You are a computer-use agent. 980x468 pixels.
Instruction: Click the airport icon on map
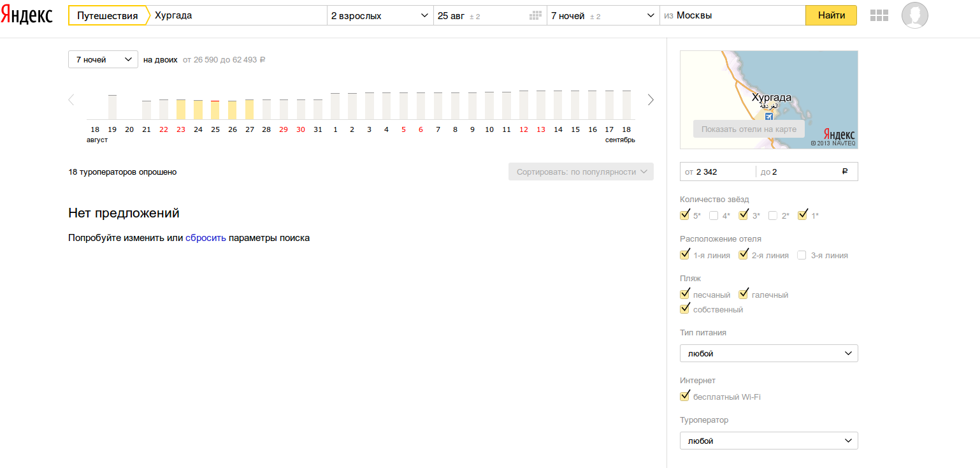pos(768,116)
